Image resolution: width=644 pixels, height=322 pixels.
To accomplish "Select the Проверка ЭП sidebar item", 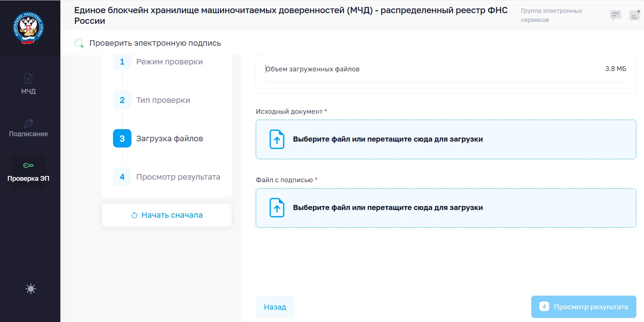I will [29, 172].
